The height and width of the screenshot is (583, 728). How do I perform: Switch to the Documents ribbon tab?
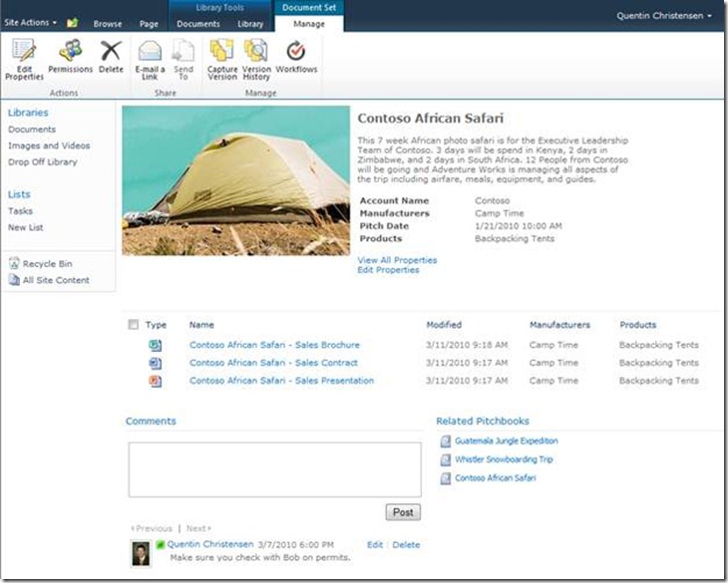pyautogui.click(x=198, y=24)
